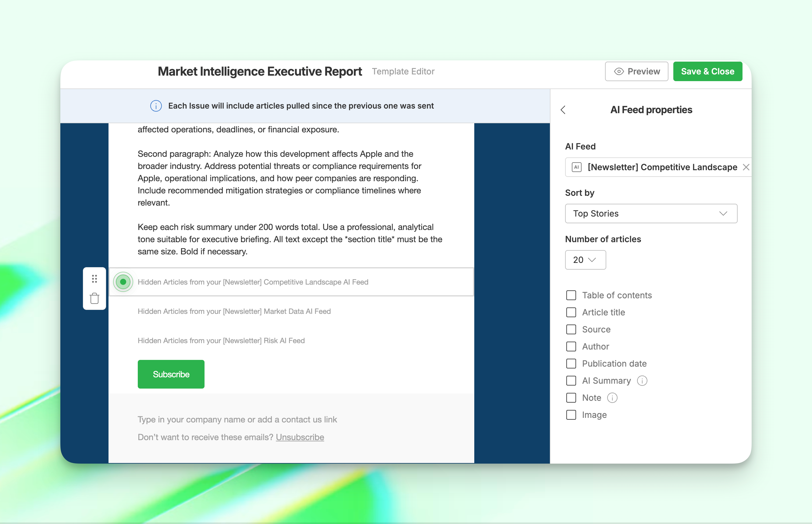Screen dimensions: 812x524
Task: Toggle the Publication date checkbox
Action: (x=571, y=364)
